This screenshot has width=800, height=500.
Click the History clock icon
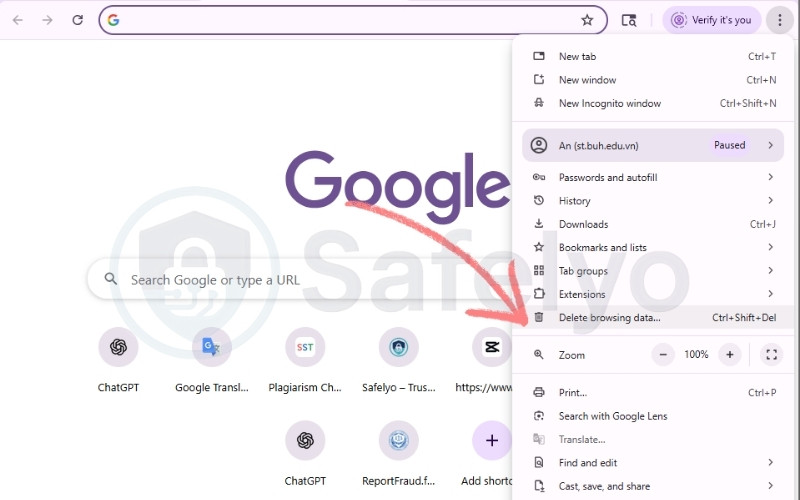pos(539,201)
